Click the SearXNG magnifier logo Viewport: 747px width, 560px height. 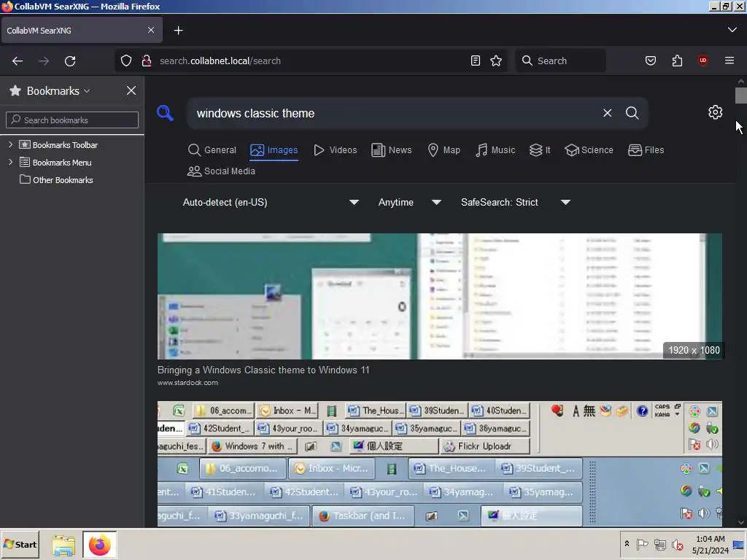(165, 113)
